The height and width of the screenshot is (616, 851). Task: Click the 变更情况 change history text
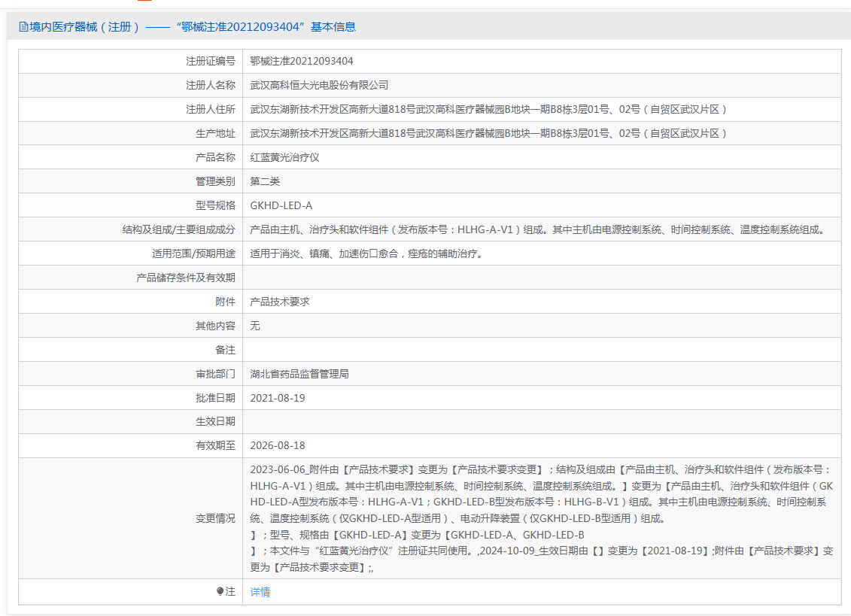point(542,518)
